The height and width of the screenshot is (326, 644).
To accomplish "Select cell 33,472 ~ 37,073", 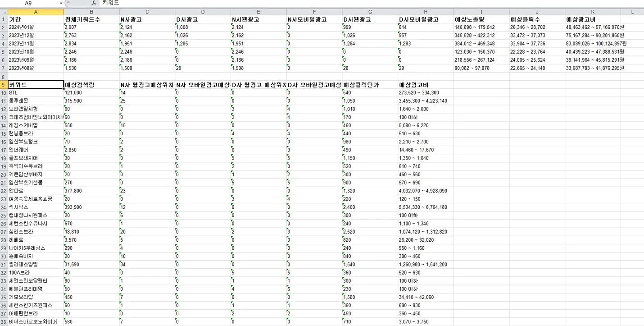I will tap(537, 35).
